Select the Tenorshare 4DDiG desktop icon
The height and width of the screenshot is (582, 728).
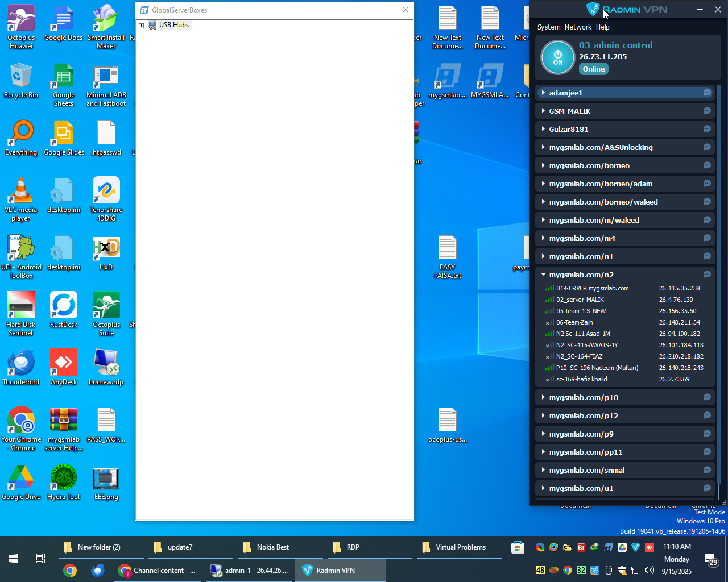[x=106, y=199]
